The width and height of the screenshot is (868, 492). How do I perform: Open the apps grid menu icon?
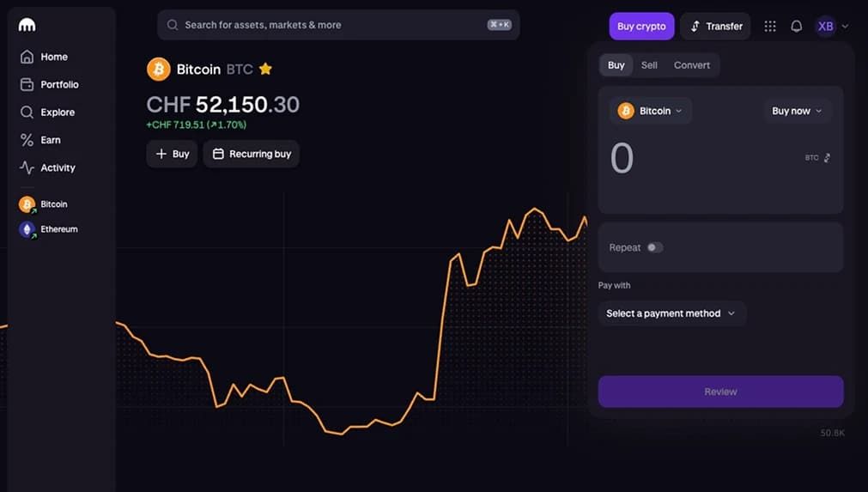pyautogui.click(x=770, y=26)
